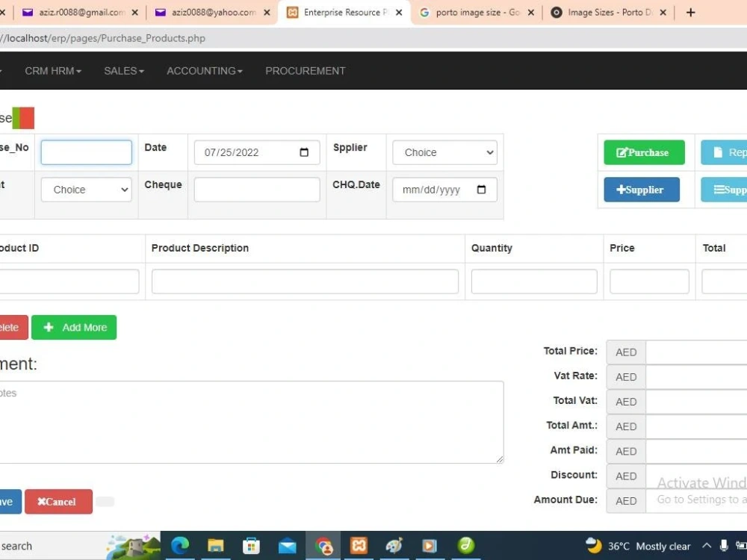This screenshot has width=747, height=560.
Task: Click the search highlight landscape image
Action: pos(134,547)
